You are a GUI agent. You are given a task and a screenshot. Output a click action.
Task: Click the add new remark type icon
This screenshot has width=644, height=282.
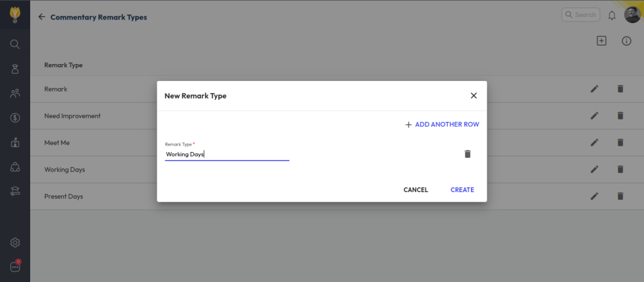click(x=601, y=41)
